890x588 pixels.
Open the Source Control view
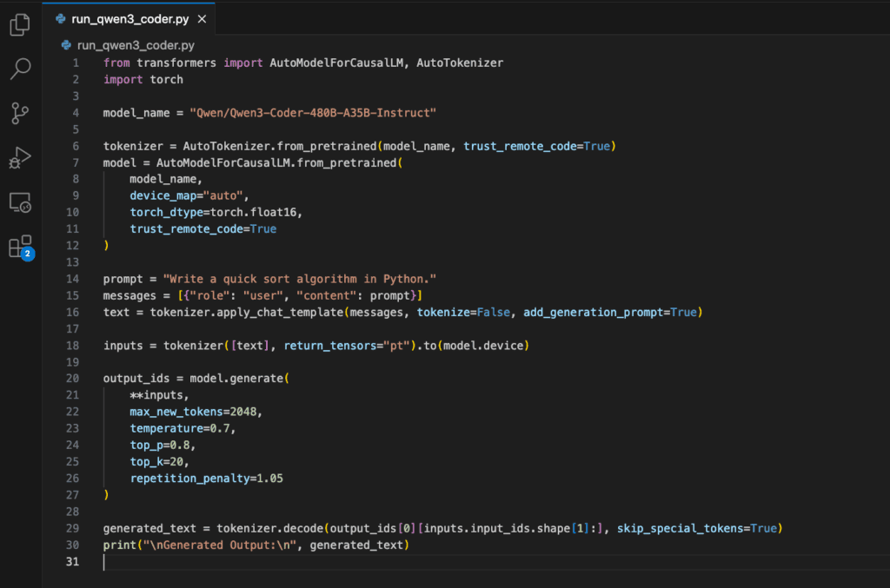21,114
